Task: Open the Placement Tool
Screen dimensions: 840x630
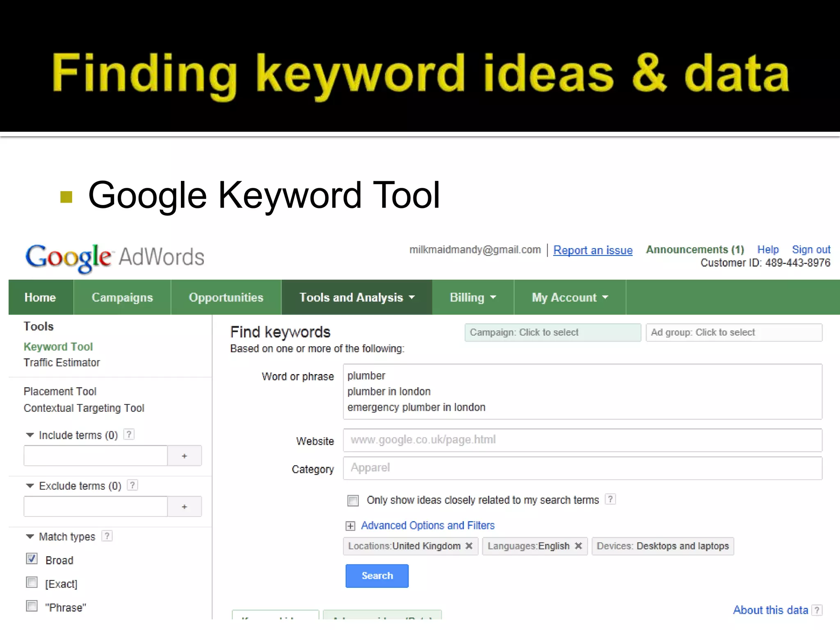Action: 60,391
